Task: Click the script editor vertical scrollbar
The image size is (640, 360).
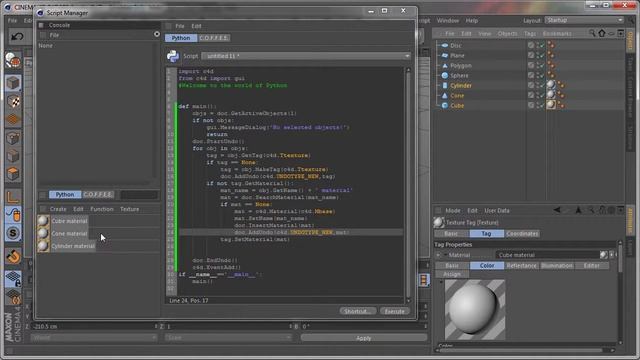Action: 408,184
